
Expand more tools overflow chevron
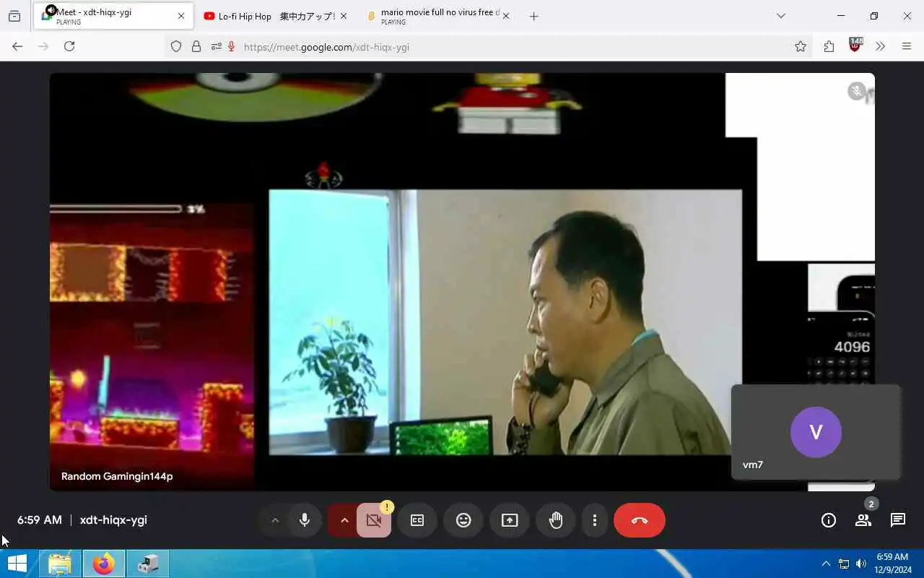(x=880, y=46)
